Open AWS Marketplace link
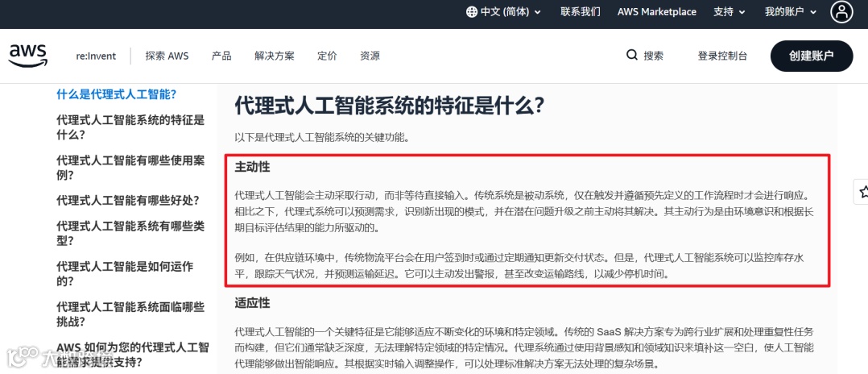Viewport: 868px width, 374px height. (656, 11)
